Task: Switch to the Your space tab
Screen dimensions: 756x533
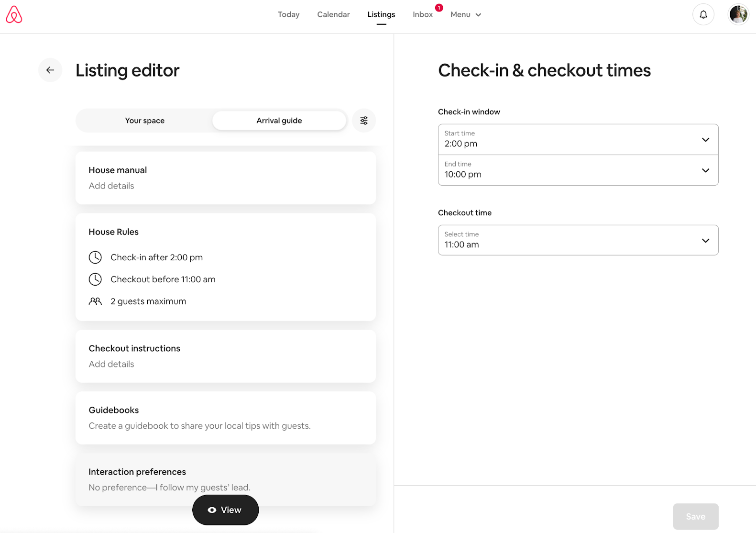Action: click(x=144, y=121)
